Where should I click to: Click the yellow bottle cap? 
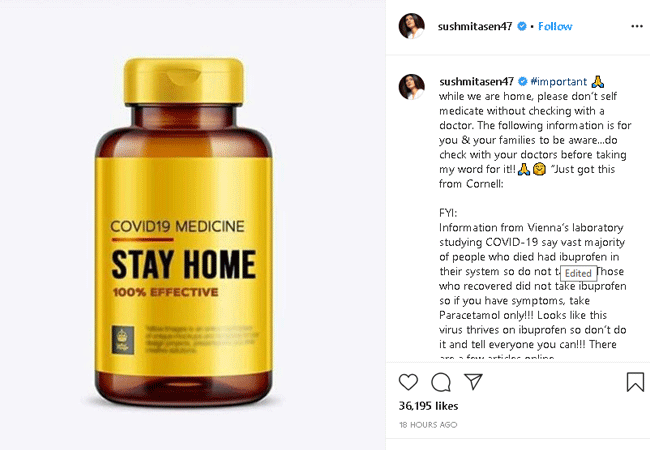(x=183, y=81)
